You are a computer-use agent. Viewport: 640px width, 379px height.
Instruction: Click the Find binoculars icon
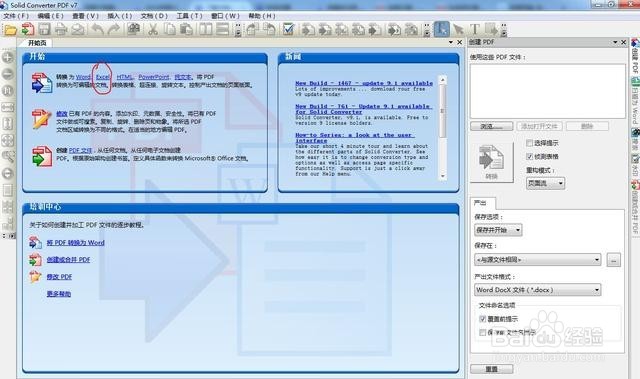(134, 29)
